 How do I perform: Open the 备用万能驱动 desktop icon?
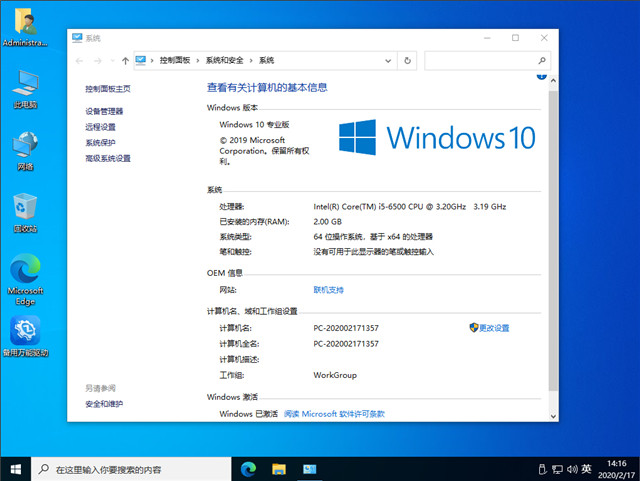(x=25, y=336)
